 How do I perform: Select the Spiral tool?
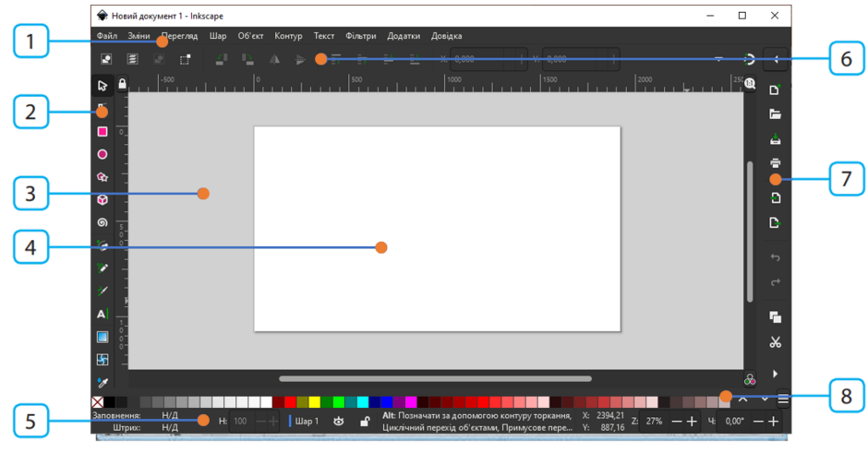(102, 222)
